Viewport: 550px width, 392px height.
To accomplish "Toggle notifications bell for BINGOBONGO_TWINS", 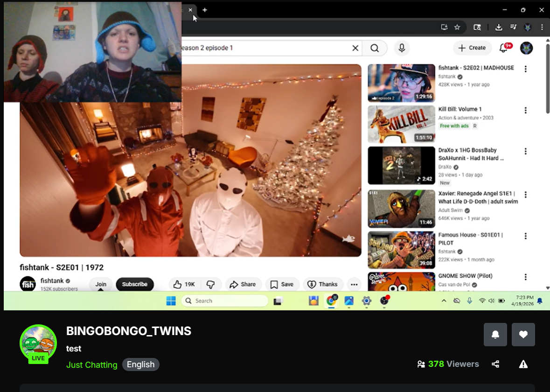I will (x=495, y=335).
